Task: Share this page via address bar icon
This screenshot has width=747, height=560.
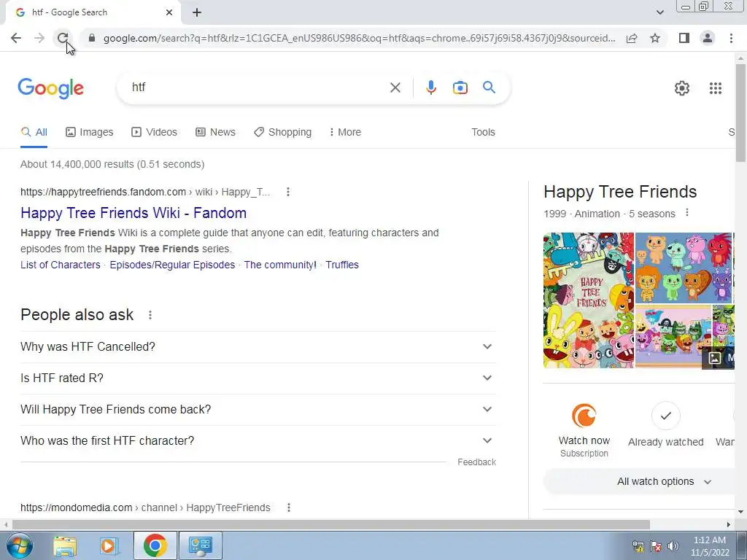Action: click(x=632, y=38)
